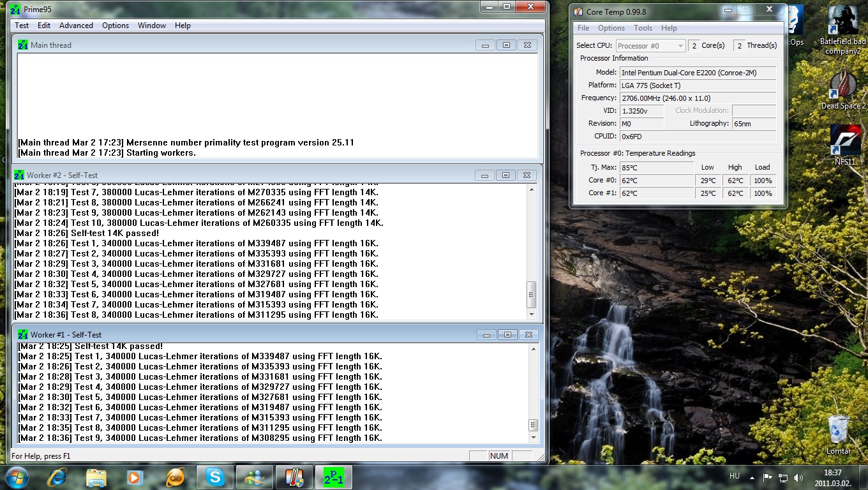Open the File menu in Core Temp

[583, 28]
